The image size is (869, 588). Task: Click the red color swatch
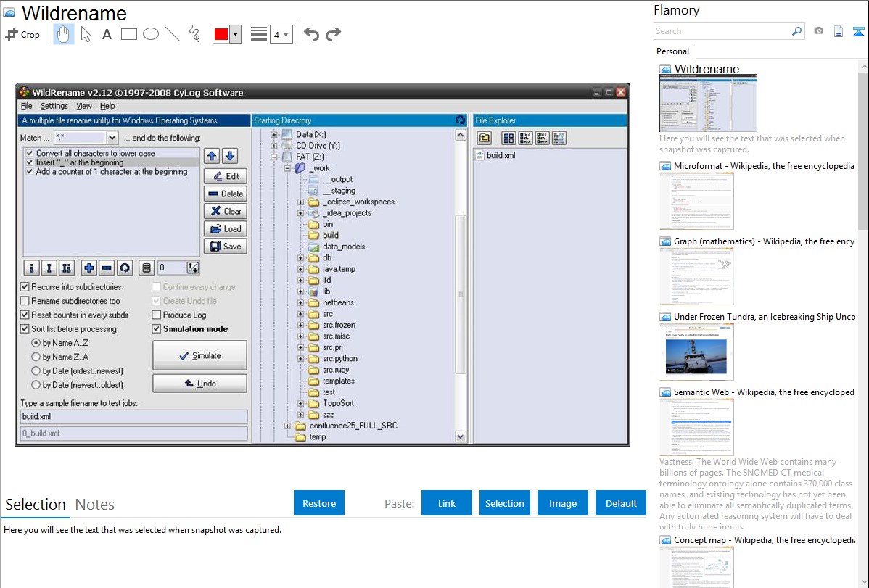pyautogui.click(x=221, y=34)
